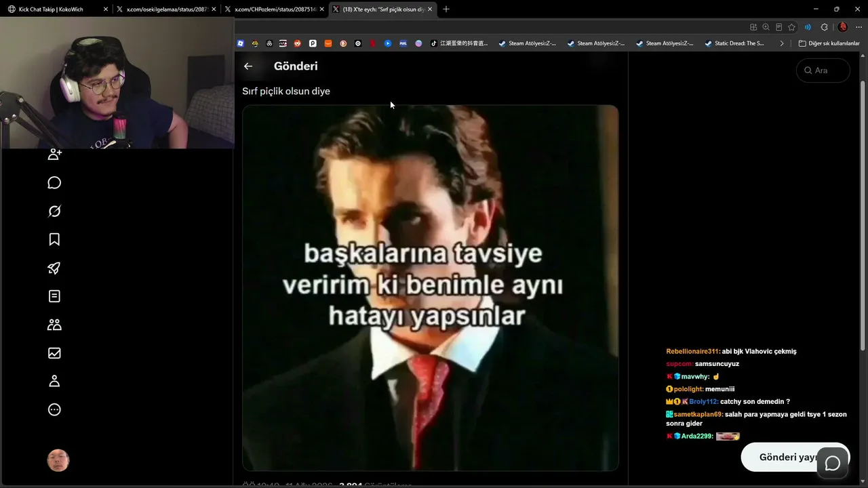This screenshot has height=488, width=868.
Task: Open the purple round bookmark icon in the bookmarks bar
Action: click(x=418, y=43)
